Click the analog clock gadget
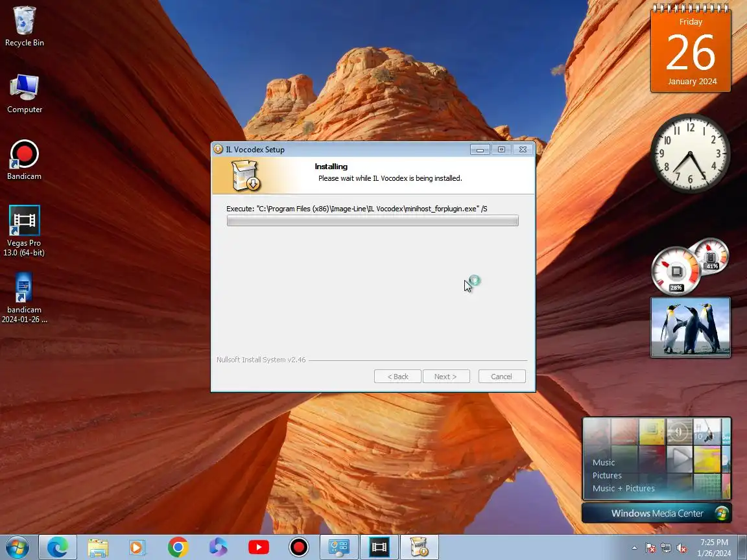Screen dimensions: 747x560 click(691, 154)
